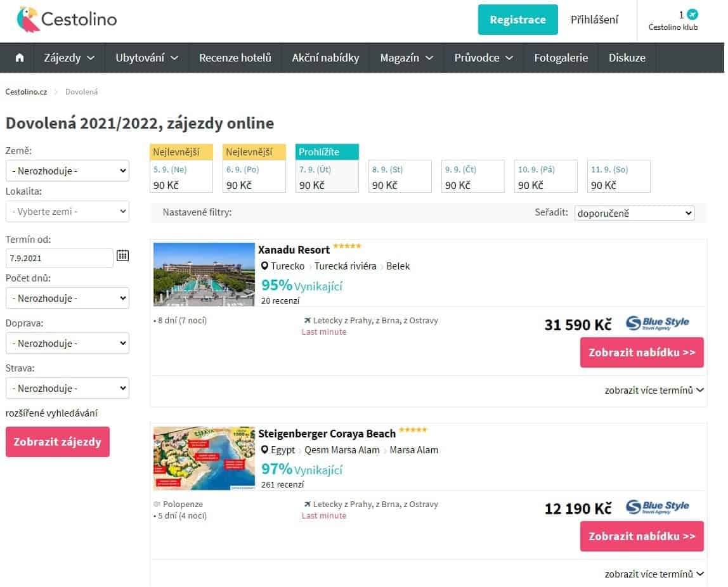Open the Země dropdown
The image size is (728, 587).
point(67,171)
